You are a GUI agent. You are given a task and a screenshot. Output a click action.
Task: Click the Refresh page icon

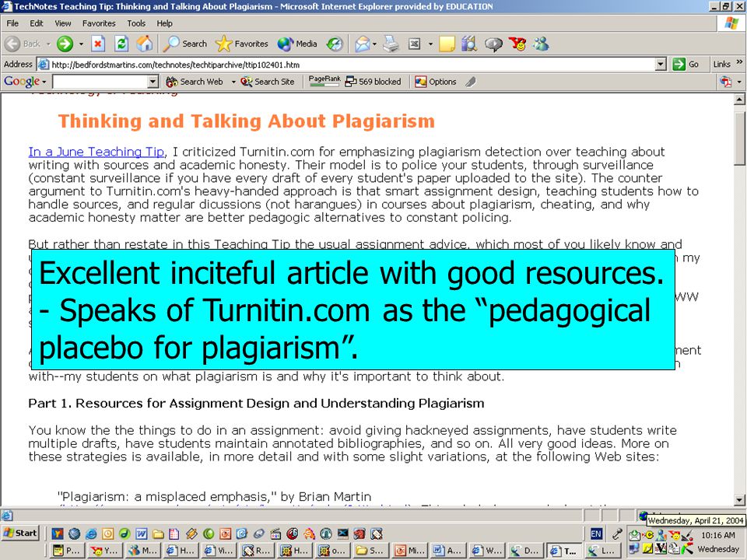point(121,44)
